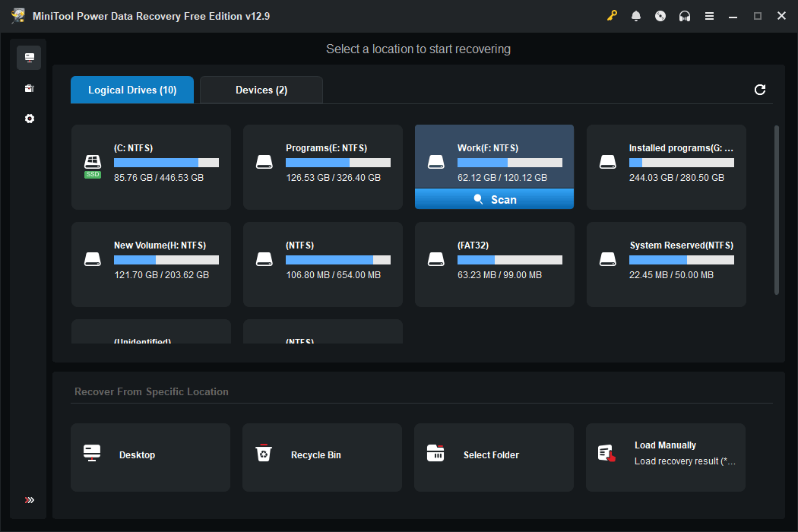Click the C: NTFS SSD drive icon

[x=93, y=163]
